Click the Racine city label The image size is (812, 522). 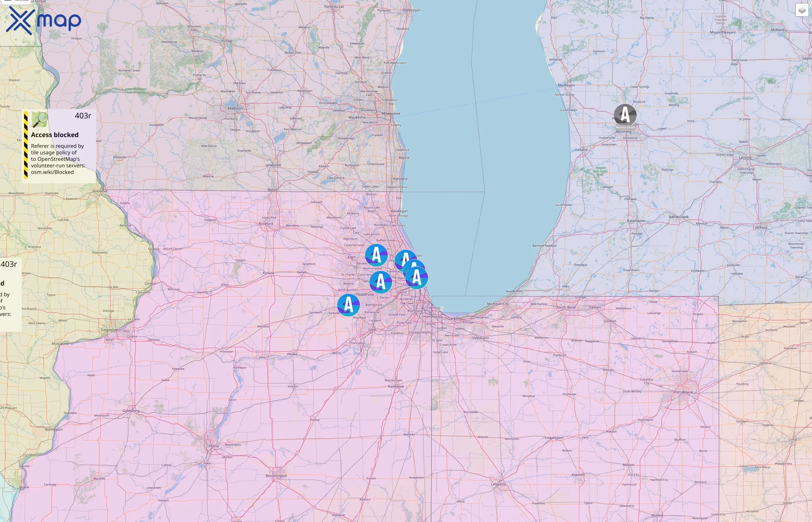click(x=404, y=158)
